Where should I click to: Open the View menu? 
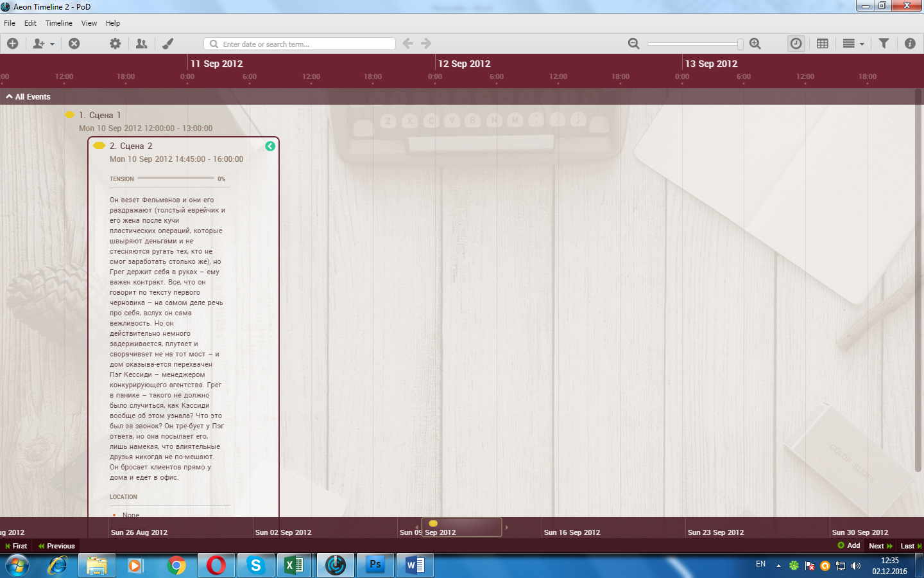[89, 23]
